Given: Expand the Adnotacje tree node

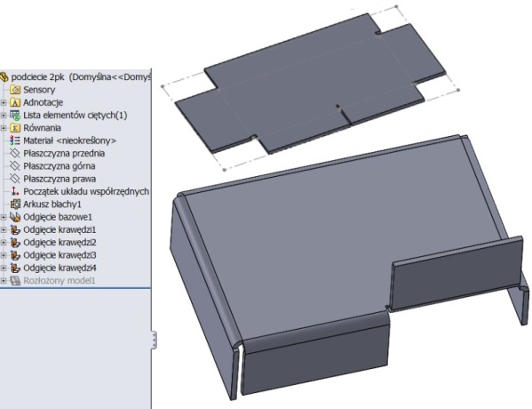Looking at the screenshot, I should [4, 102].
